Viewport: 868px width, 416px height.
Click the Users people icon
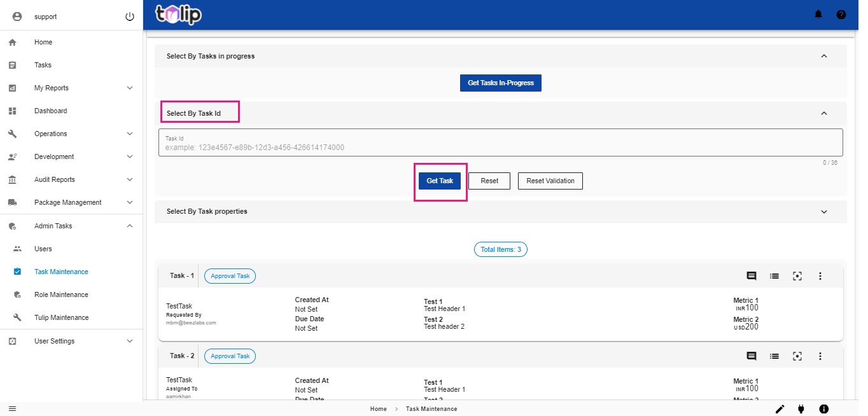click(17, 249)
